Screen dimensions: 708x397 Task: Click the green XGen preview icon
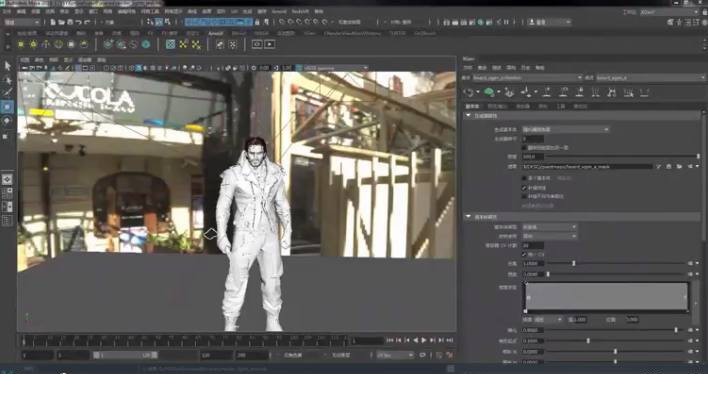(489, 93)
